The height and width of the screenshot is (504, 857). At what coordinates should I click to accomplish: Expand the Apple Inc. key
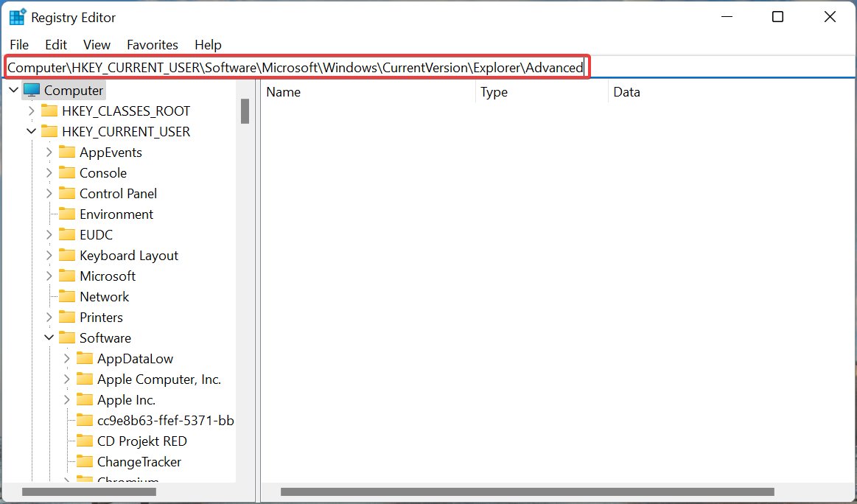[66, 399]
